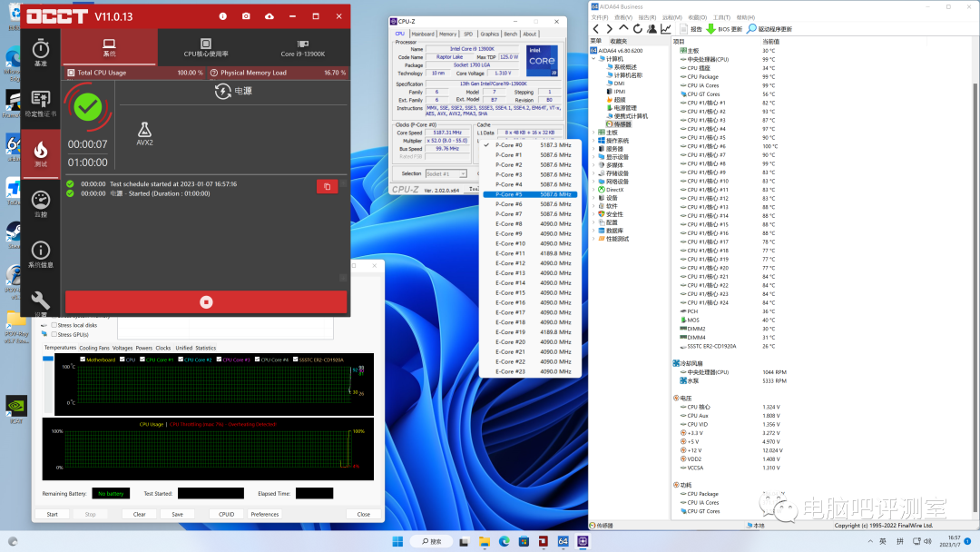
Task: Select P-Core #0 in CPU-Z clock menu
Action: click(529, 145)
